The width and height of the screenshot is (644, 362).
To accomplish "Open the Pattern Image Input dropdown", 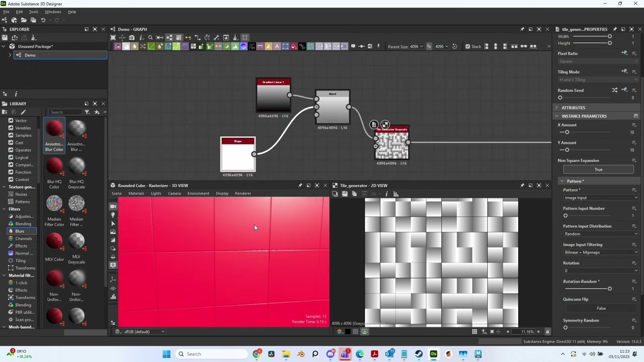I will [x=601, y=198].
